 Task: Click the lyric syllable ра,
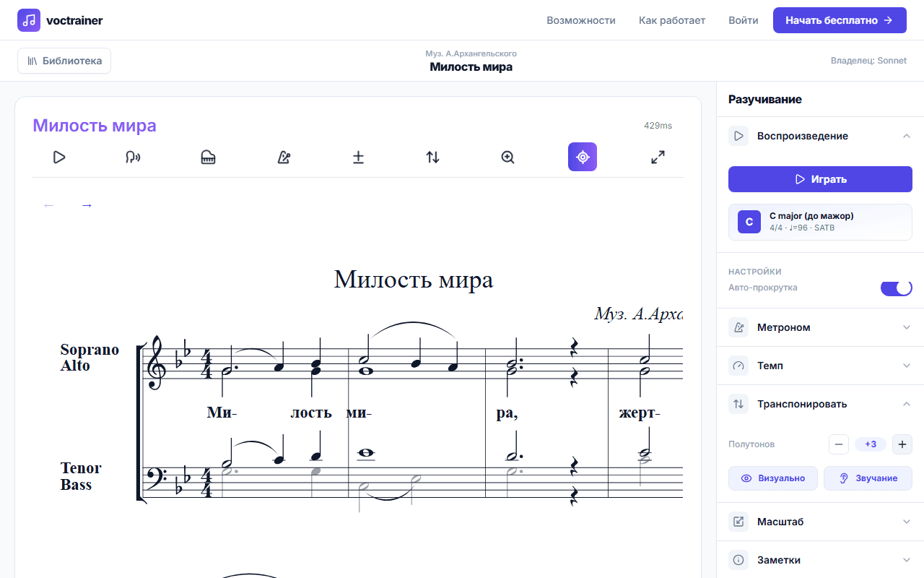(507, 413)
